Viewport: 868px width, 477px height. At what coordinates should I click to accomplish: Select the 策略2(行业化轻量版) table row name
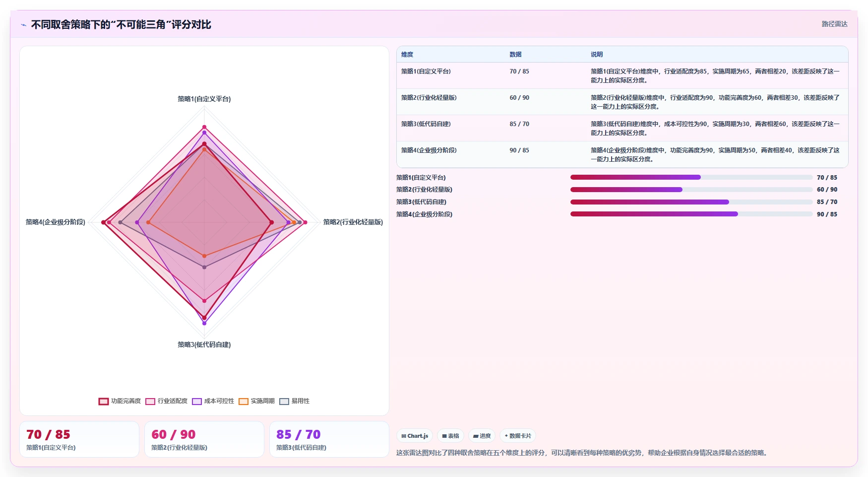429,98
